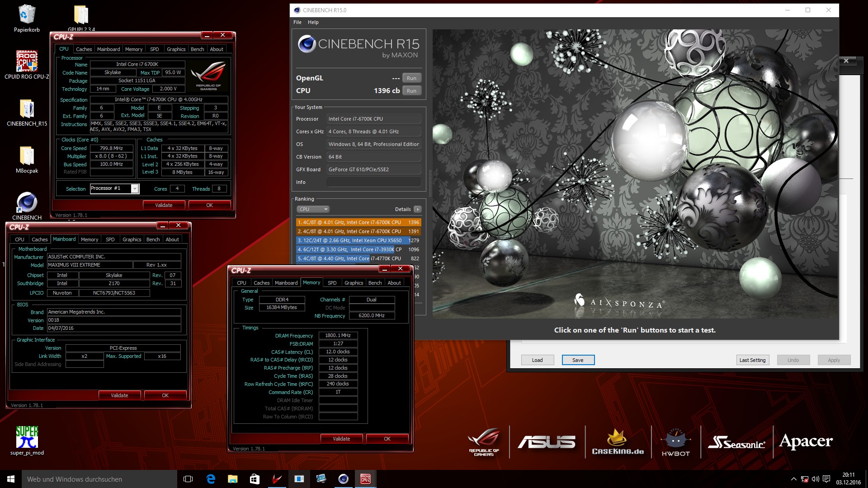Click Last Setting in the background window
Viewport: 868px width, 488px height.
tap(752, 360)
